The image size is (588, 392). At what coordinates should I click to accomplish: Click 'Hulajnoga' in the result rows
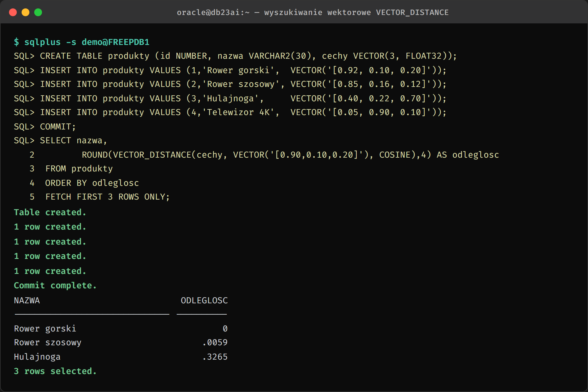click(37, 357)
